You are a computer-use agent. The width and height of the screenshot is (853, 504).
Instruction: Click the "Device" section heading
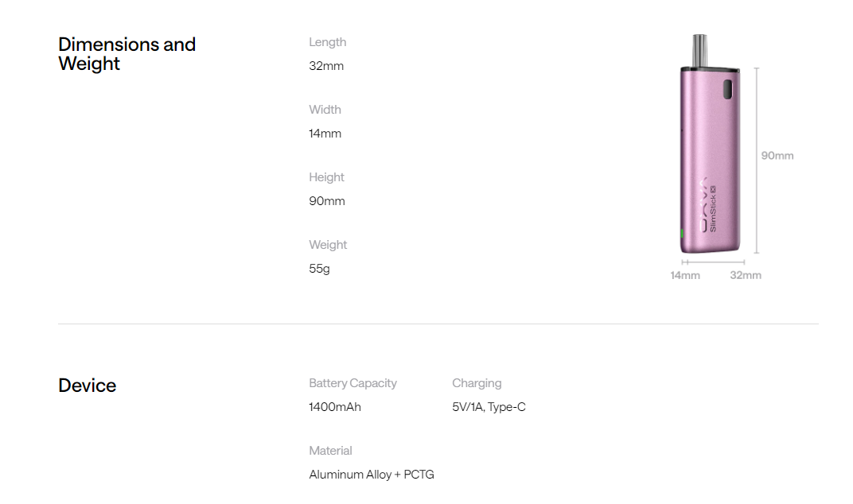[88, 386]
